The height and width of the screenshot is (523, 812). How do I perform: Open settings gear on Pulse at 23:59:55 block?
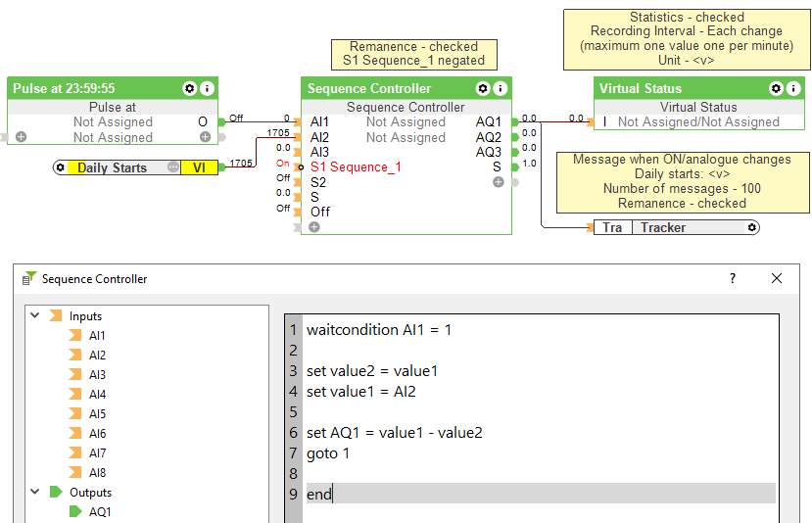pos(190,88)
